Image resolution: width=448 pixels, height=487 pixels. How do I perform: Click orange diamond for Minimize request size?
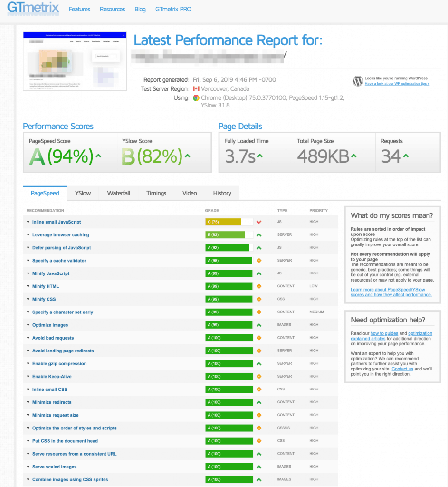click(259, 415)
